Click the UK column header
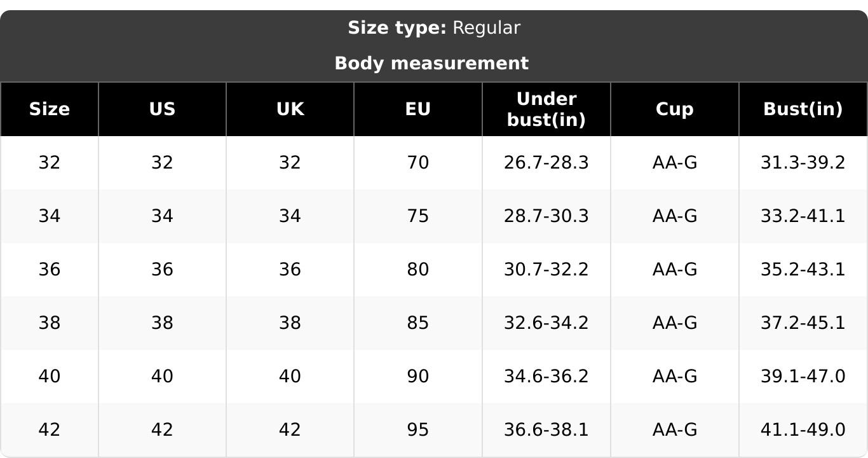 pos(290,109)
